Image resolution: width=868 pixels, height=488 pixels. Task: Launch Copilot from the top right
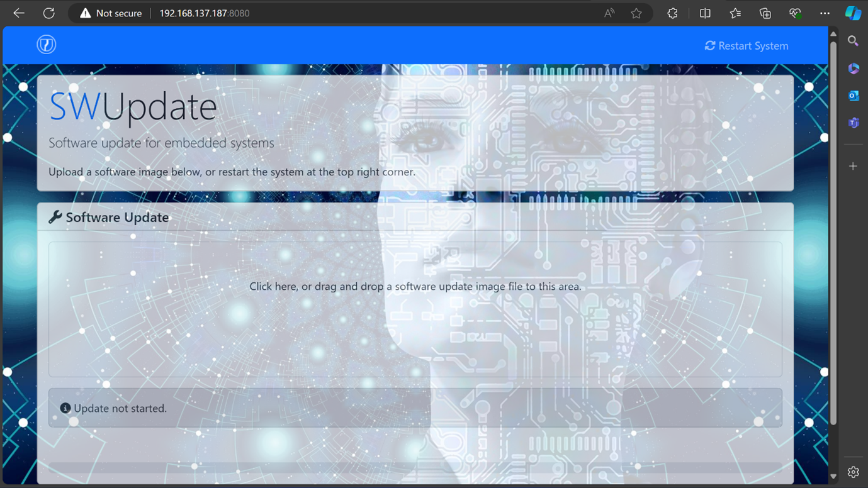click(x=854, y=13)
